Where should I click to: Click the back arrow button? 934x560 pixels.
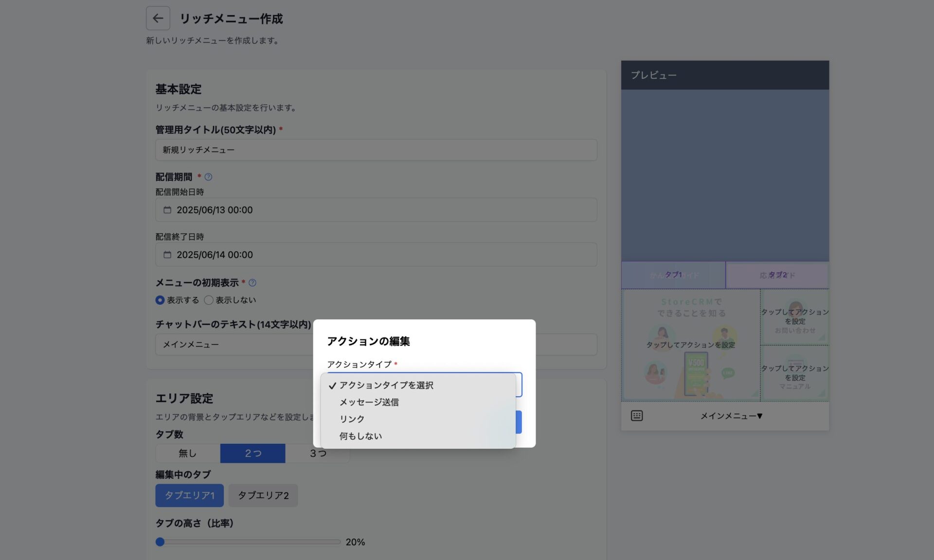point(158,18)
